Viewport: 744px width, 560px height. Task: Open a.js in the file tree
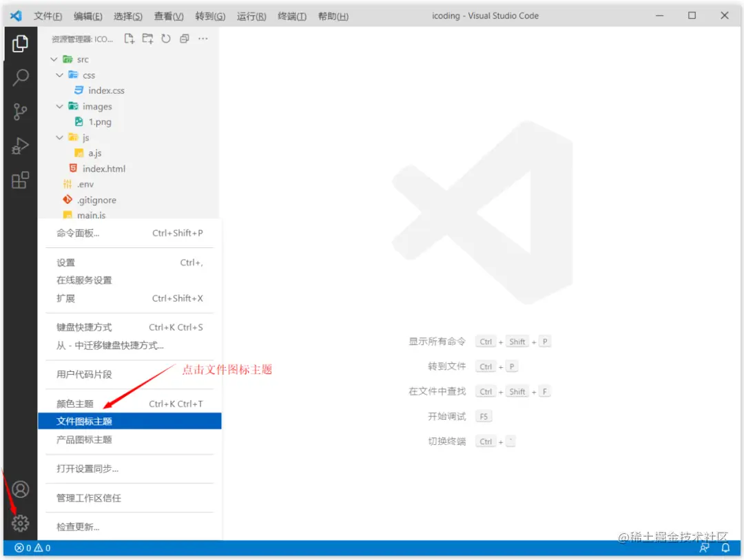coord(94,153)
